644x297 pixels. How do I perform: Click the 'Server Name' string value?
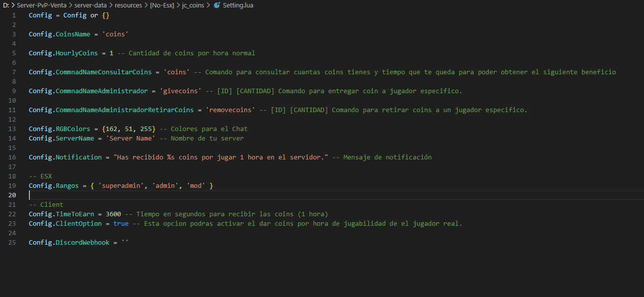pyautogui.click(x=131, y=138)
